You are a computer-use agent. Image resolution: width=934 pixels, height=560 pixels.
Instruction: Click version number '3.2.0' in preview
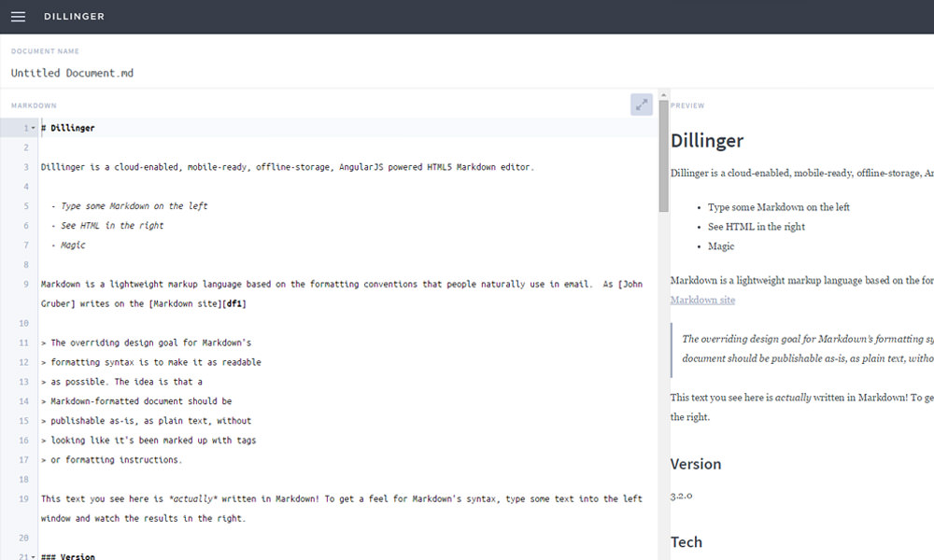coord(682,496)
